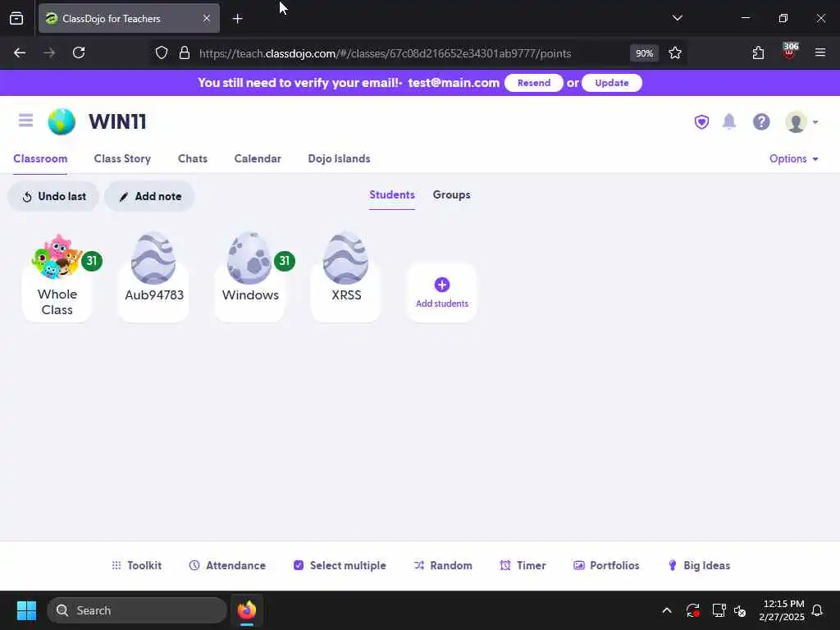
Task: Open a new browser tab
Action: pyautogui.click(x=237, y=19)
